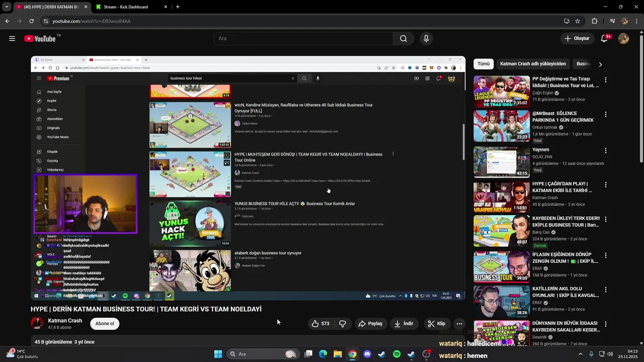The height and width of the screenshot is (362, 644).
Task: Open Windows Start menu
Action: click(x=218, y=354)
